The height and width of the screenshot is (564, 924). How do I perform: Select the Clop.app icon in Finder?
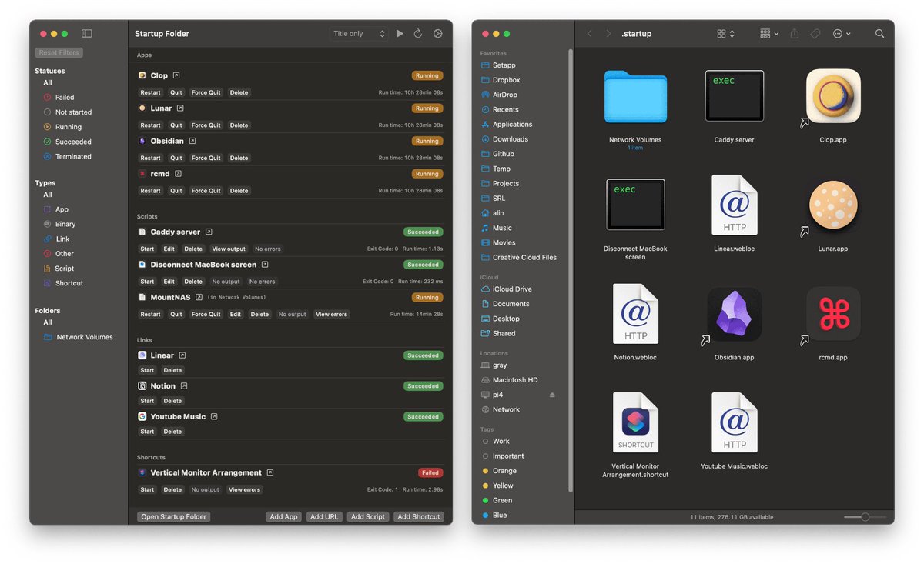(832, 96)
